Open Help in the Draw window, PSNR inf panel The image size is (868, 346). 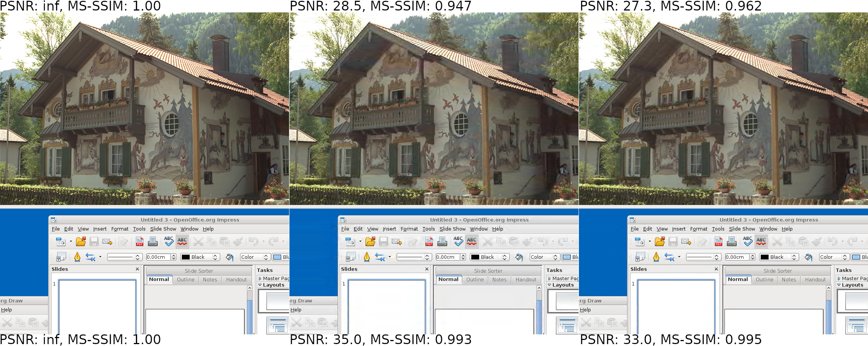(x=6, y=310)
